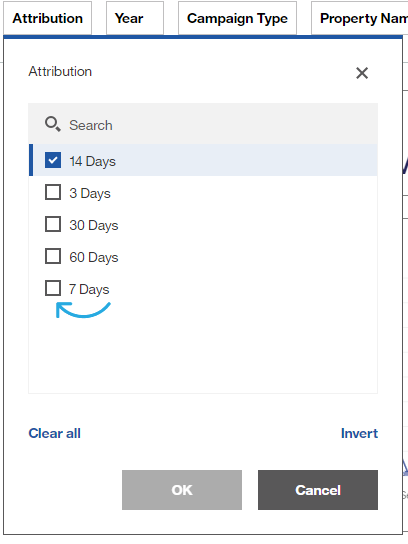Screen dimensions: 408x544
Task: Open the Attribution filter tab
Action: [x=48, y=18]
